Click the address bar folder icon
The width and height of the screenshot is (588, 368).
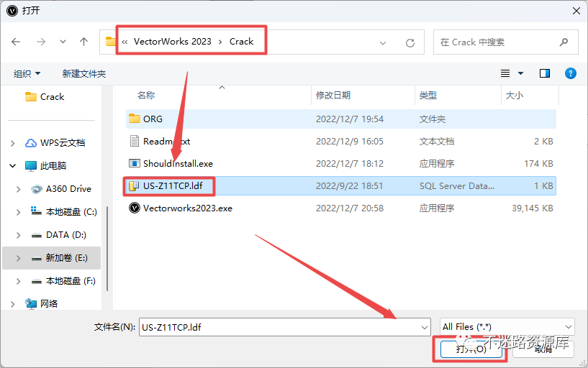point(110,42)
